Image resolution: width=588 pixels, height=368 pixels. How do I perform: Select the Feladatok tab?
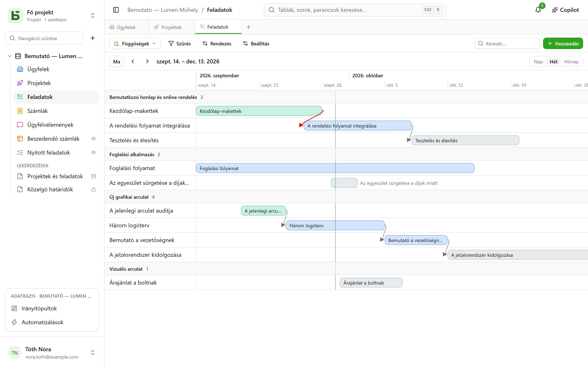218,27
